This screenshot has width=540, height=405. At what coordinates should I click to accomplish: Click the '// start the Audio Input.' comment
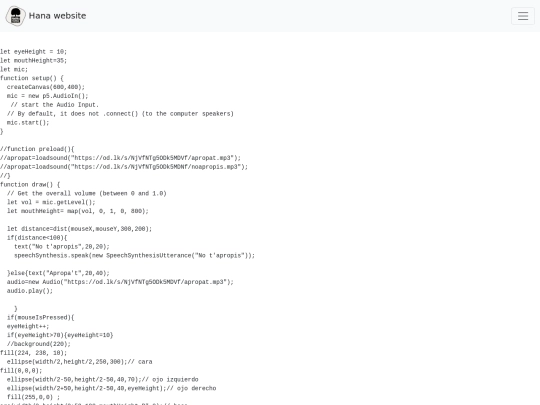click(54, 105)
